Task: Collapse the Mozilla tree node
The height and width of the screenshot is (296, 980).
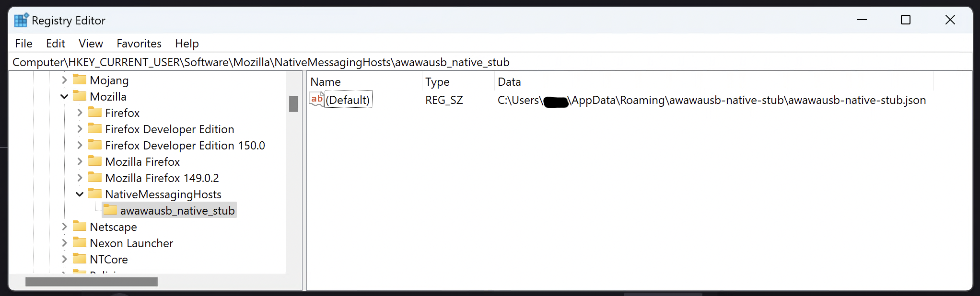Action: [64, 96]
